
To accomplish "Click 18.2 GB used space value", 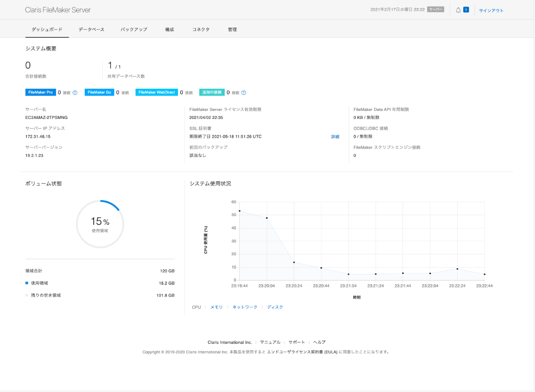I will click(167, 283).
